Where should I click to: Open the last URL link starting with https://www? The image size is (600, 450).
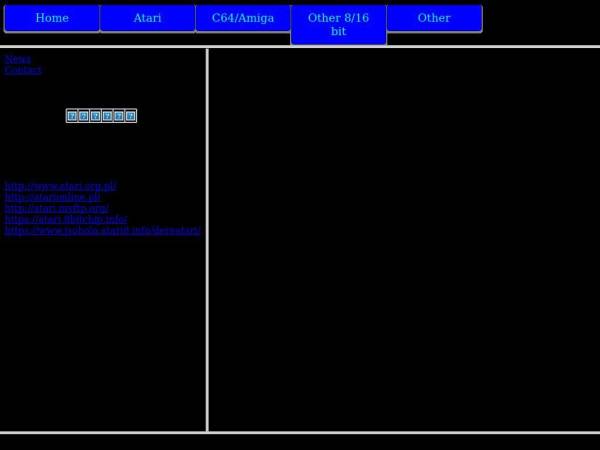point(102,230)
